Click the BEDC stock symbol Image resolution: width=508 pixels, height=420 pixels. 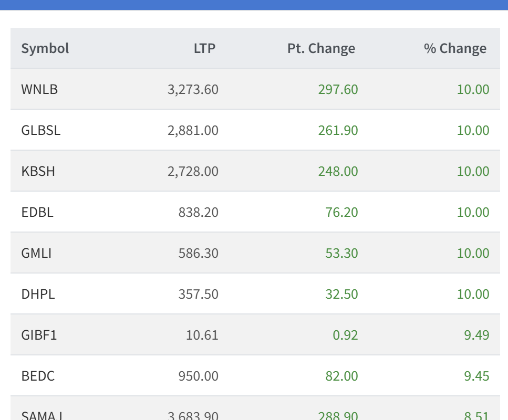pos(38,376)
